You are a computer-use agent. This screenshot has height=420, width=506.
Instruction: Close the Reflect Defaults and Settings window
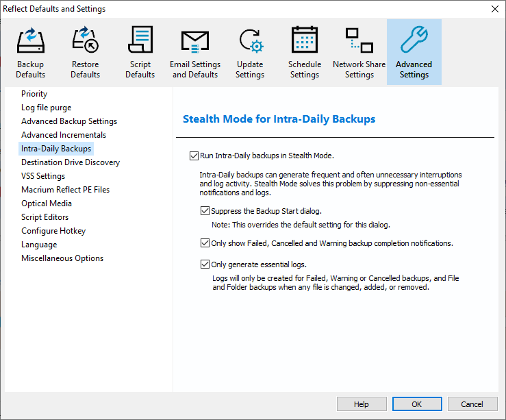coord(494,9)
